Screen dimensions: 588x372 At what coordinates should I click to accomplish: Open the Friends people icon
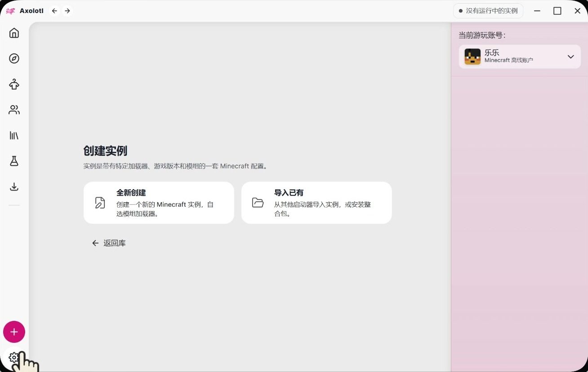coord(14,110)
